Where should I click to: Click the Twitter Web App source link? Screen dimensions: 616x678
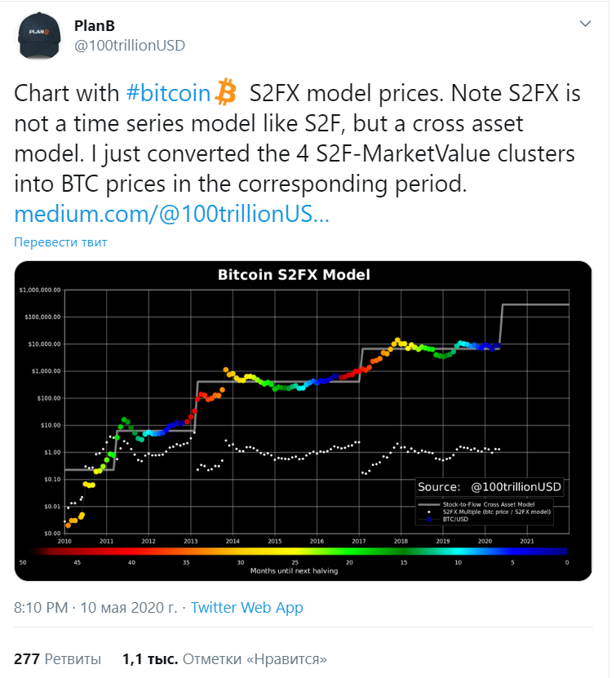[x=246, y=608]
